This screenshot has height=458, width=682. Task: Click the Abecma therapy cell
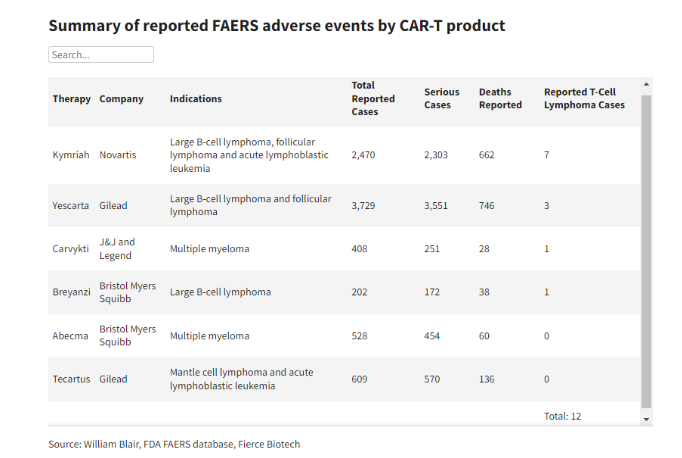(70, 336)
